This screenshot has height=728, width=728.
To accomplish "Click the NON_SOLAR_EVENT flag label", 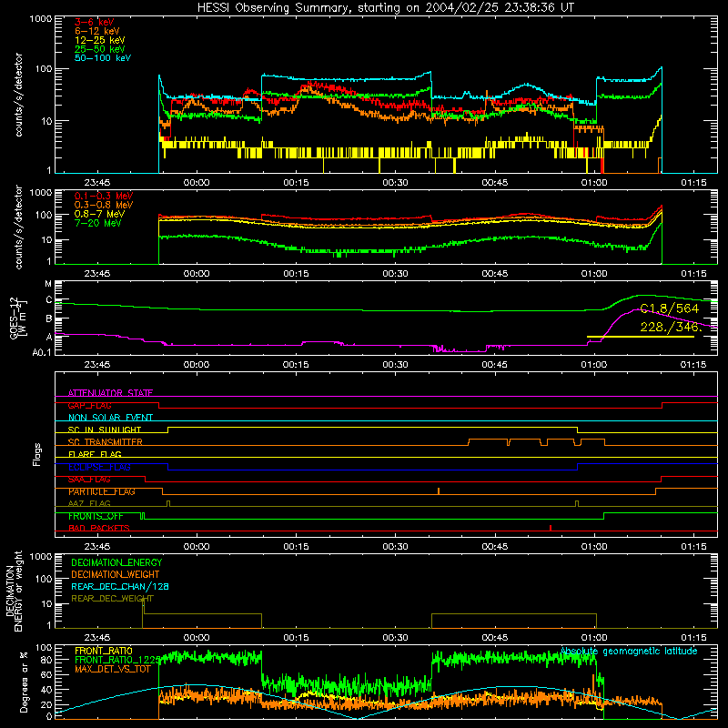I will pyautogui.click(x=110, y=418).
